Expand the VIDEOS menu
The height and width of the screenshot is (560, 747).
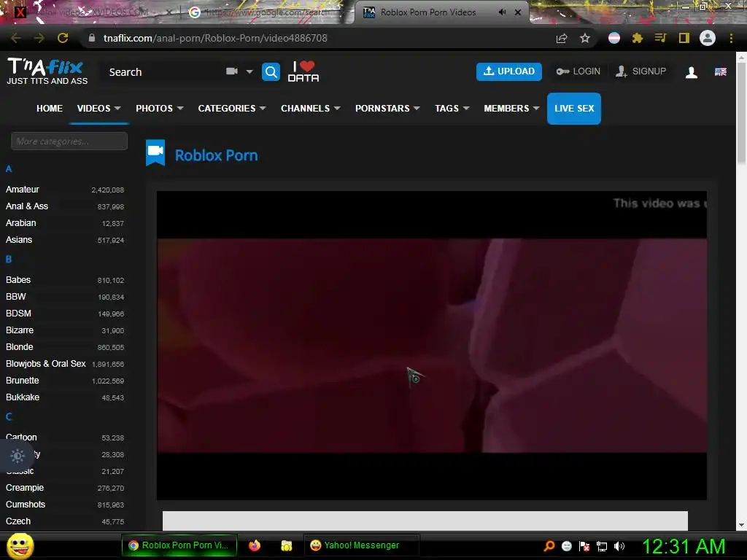click(98, 109)
